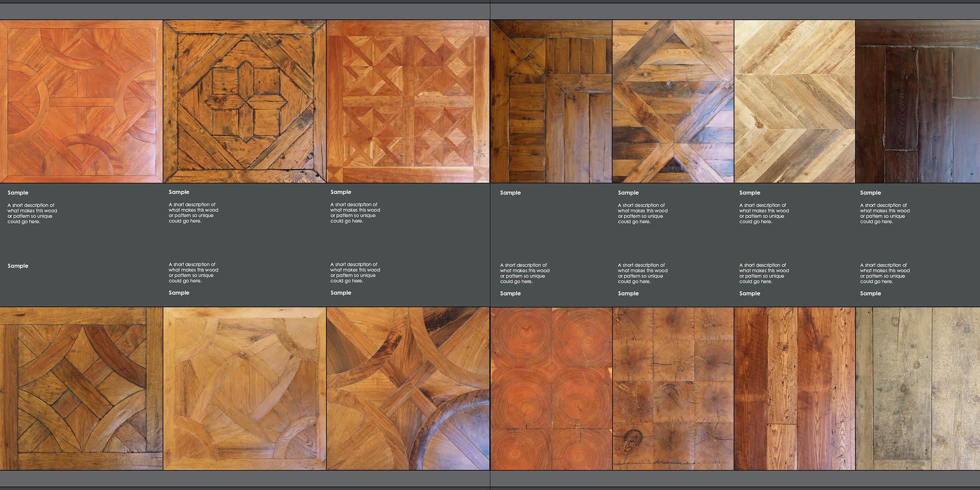Select the weathered grey plank image
The height and width of the screenshot is (490, 980).
pos(918,388)
